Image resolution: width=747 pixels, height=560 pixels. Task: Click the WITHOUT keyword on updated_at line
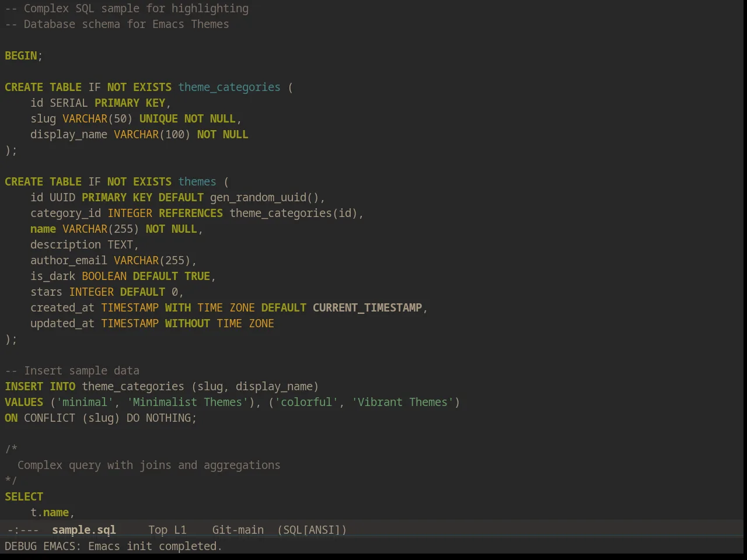point(187,323)
